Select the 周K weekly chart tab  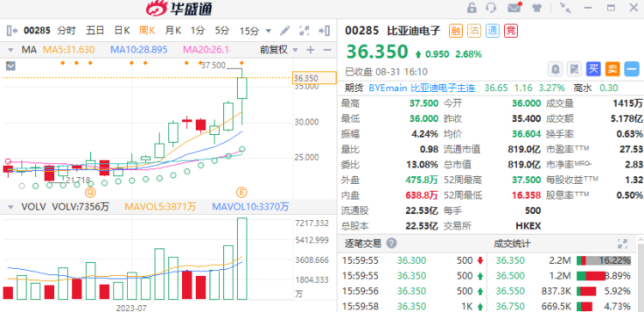[x=147, y=30]
